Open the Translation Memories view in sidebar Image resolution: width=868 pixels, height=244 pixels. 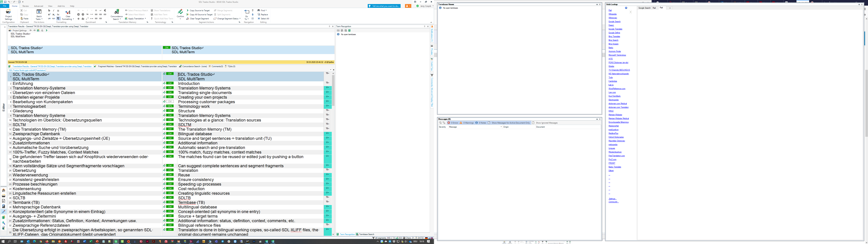click(3, 217)
